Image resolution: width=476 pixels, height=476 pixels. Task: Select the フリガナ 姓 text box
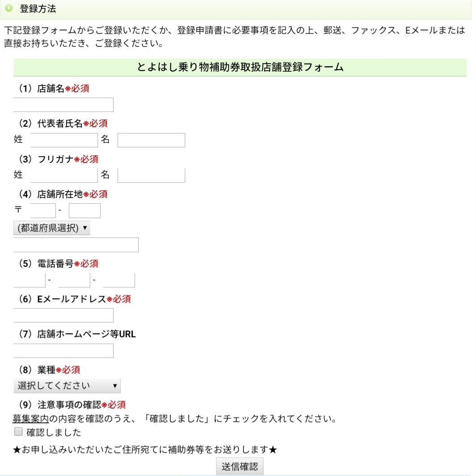point(64,175)
